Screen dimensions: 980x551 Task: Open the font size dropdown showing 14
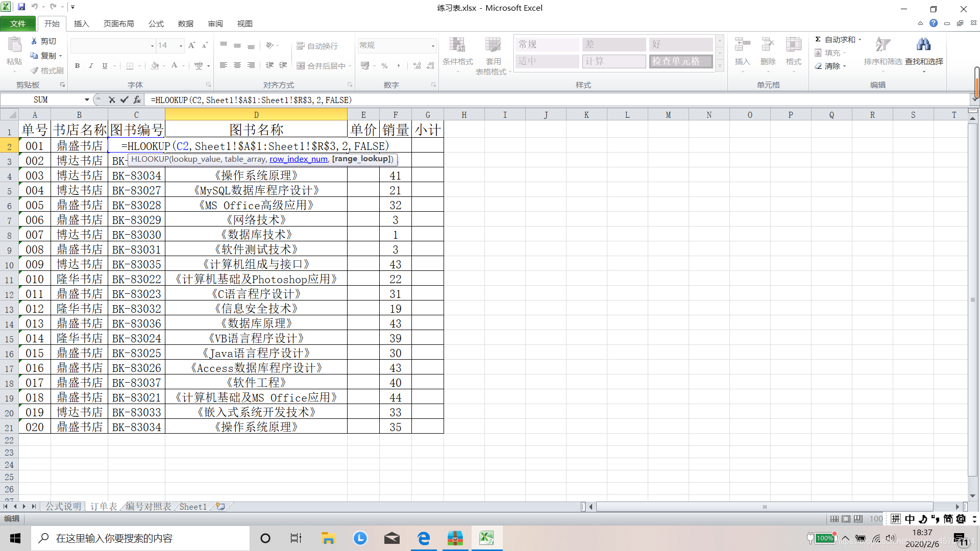[181, 46]
